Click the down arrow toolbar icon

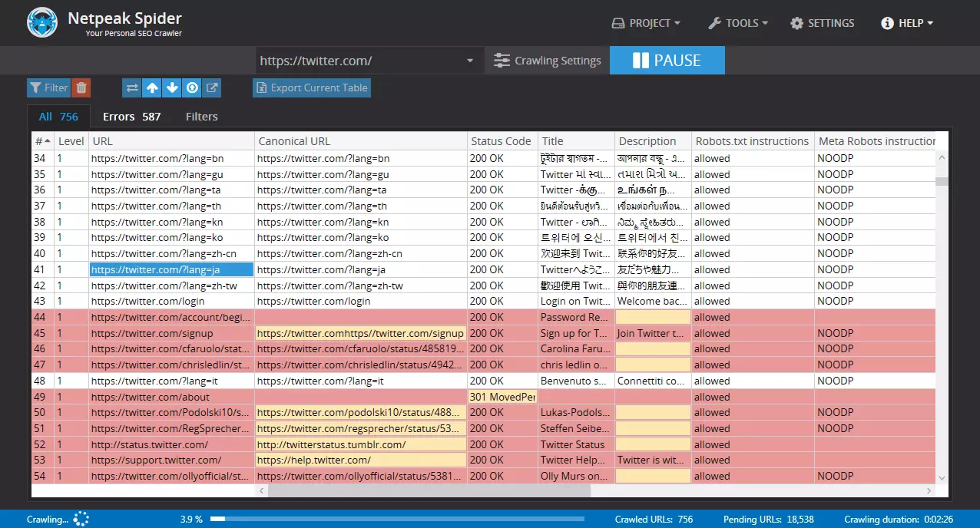172,87
